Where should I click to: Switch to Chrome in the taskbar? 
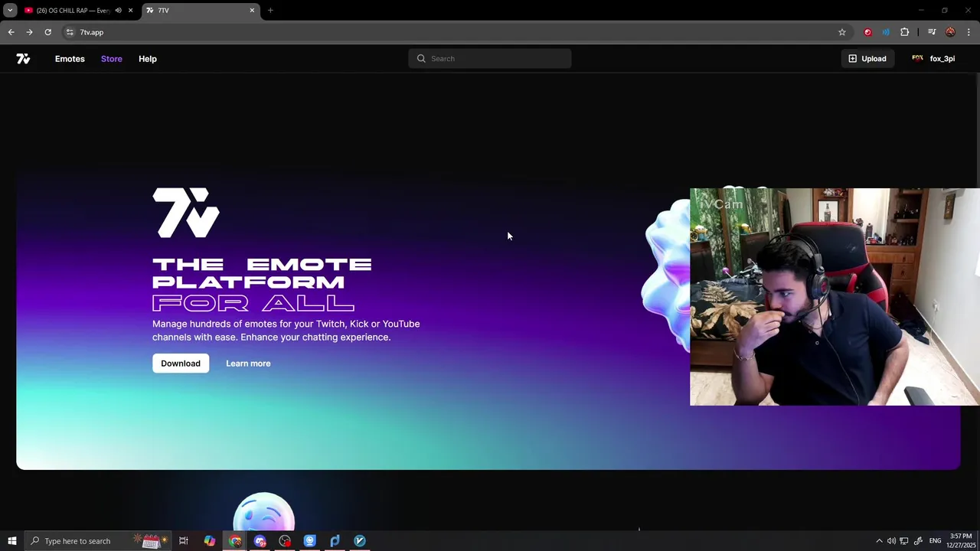(x=235, y=541)
